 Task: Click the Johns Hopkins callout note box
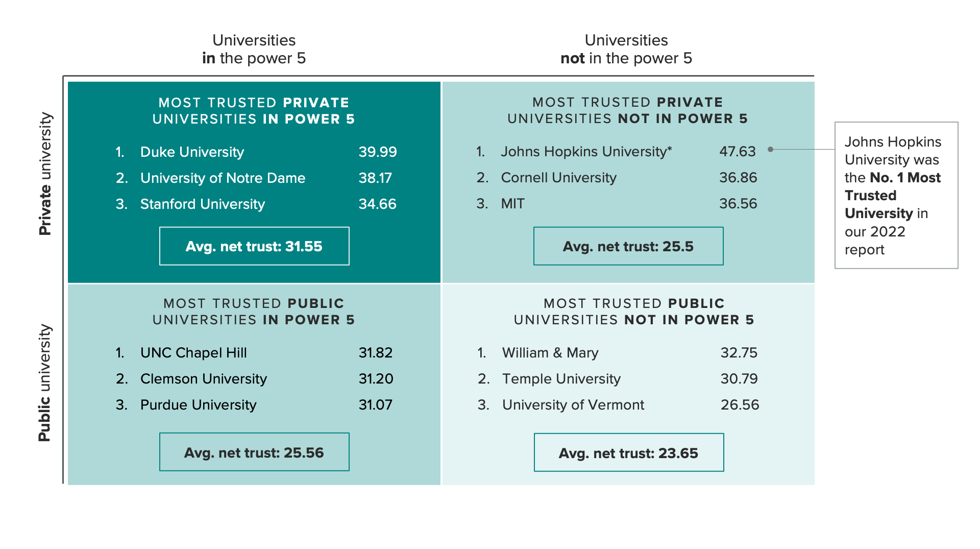pyautogui.click(x=896, y=195)
